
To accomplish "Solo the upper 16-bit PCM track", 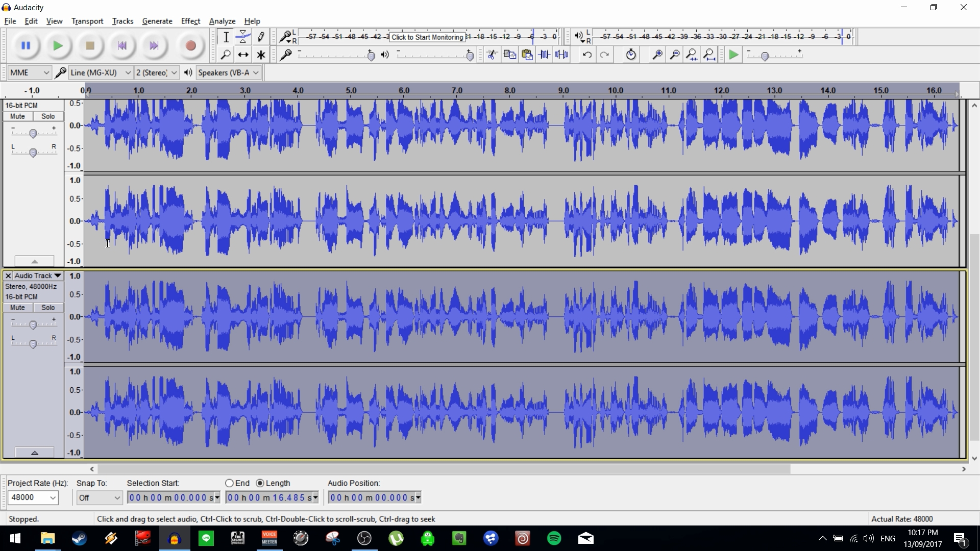I will (x=48, y=116).
